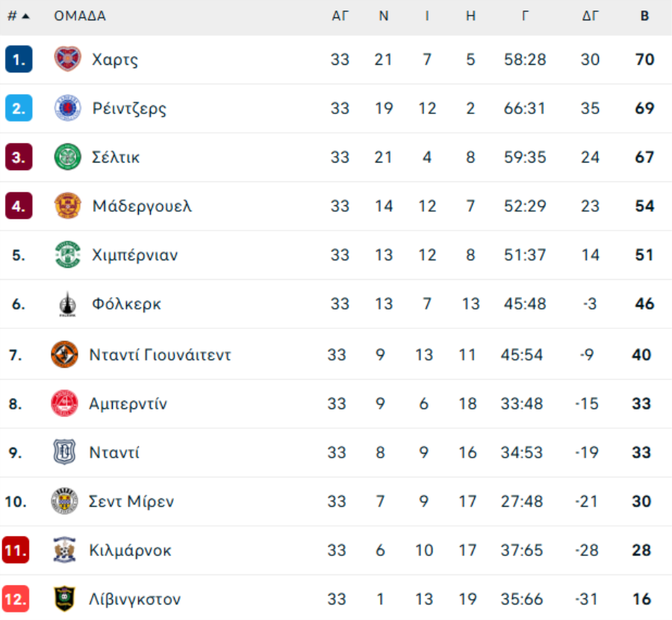
Task: Click Ρέιντζερς goals value 66:31
Action: 526,108
